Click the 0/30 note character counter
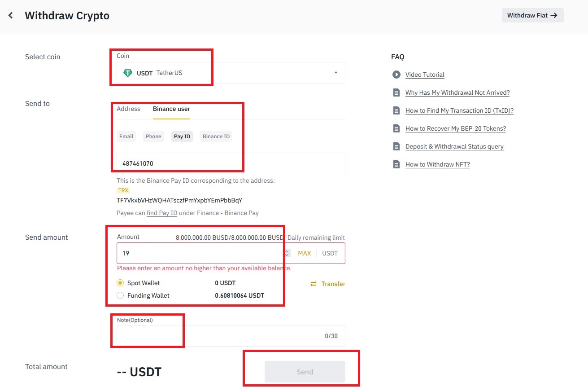Viewport: 588px width, 387px height. [x=331, y=336]
